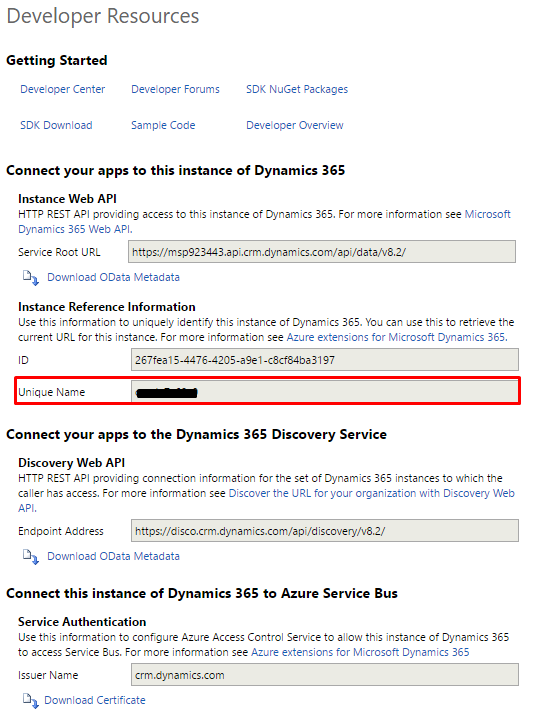This screenshot has width=551, height=727.
Task: Open Azure extensions link in Service Authentication
Action: pyautogui.click(x=360, y=652)
